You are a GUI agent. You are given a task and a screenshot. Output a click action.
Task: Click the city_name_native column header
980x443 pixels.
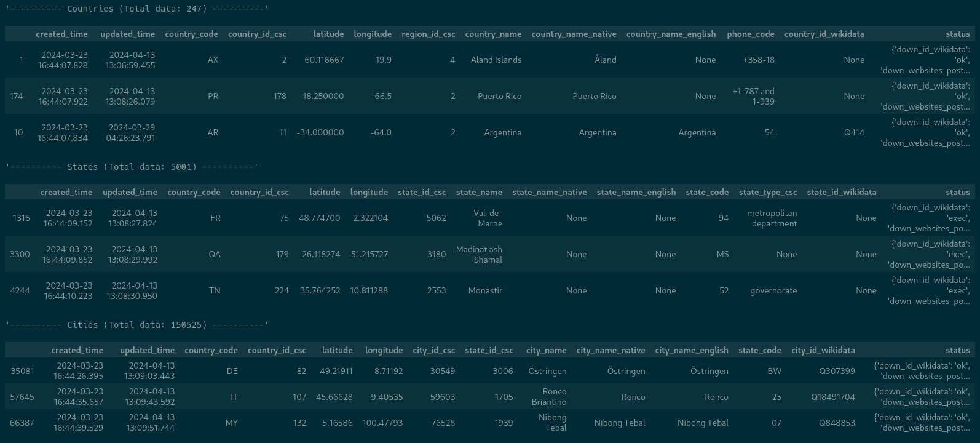(x=611, y=350)
